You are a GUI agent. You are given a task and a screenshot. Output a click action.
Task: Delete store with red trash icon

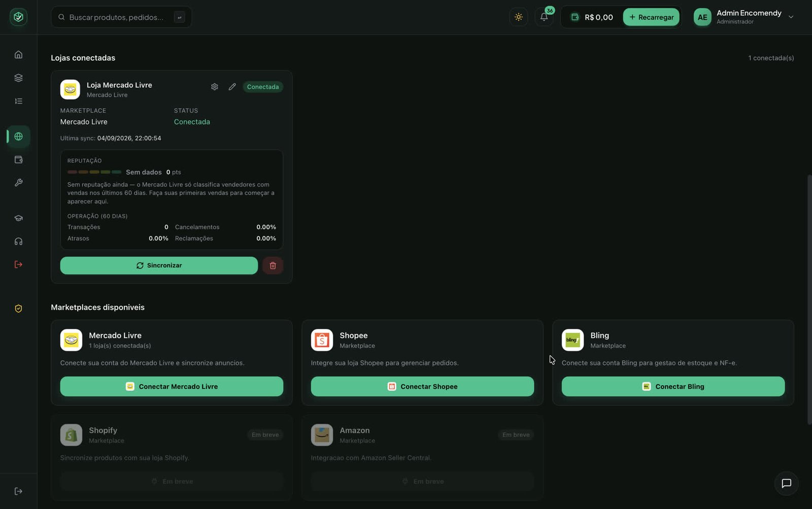point(273,265)
